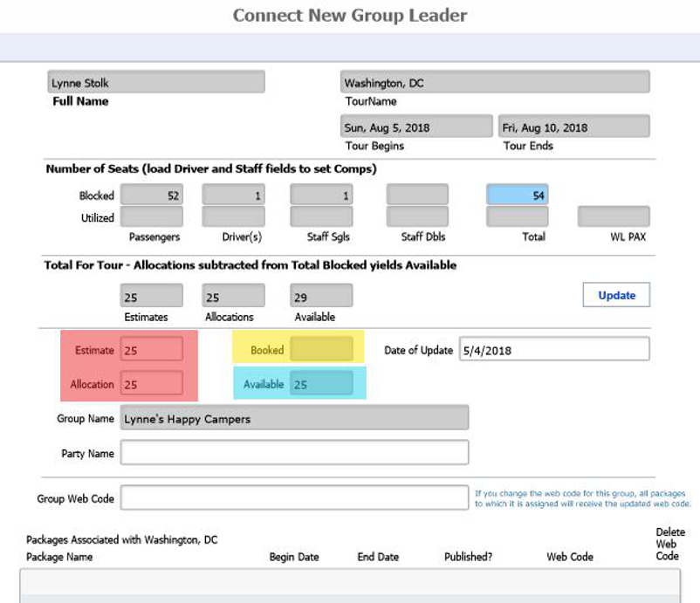
Task: Click the Blocked Driver(s) field
Action: click(233, 195)
